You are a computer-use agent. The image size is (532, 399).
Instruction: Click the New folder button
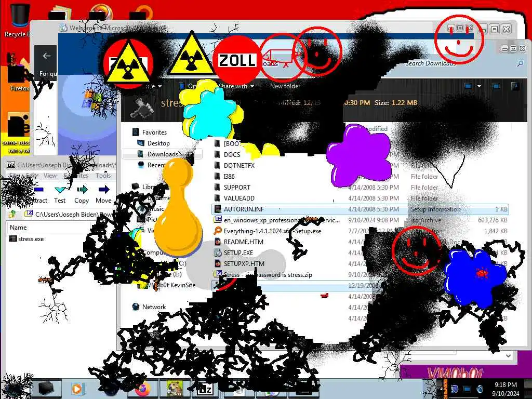point(285,86)
